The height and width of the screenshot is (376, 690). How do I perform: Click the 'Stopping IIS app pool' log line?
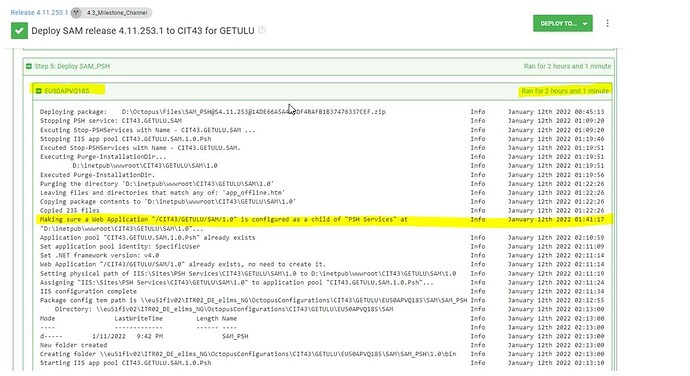tap(125, 139)
